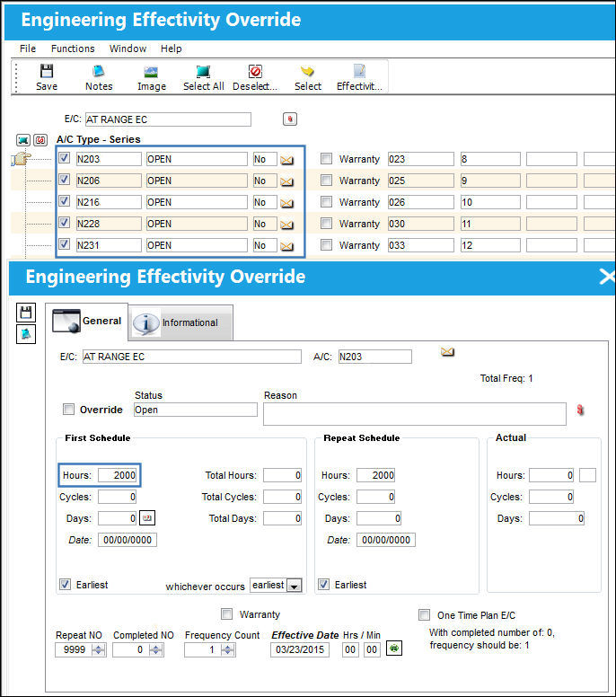
Task: Close the lower Engineering Effectivity Override window
Action: (x=607, y=277)
